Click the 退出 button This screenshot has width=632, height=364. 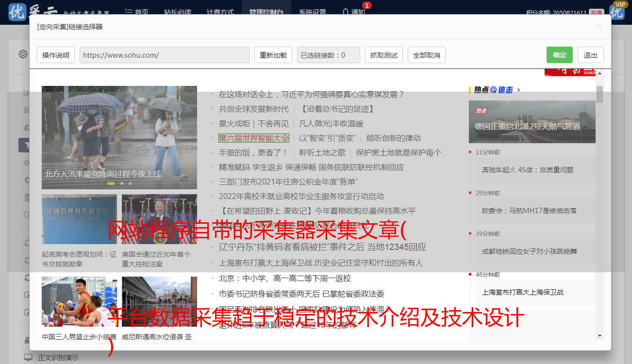(x=591, y=55)
